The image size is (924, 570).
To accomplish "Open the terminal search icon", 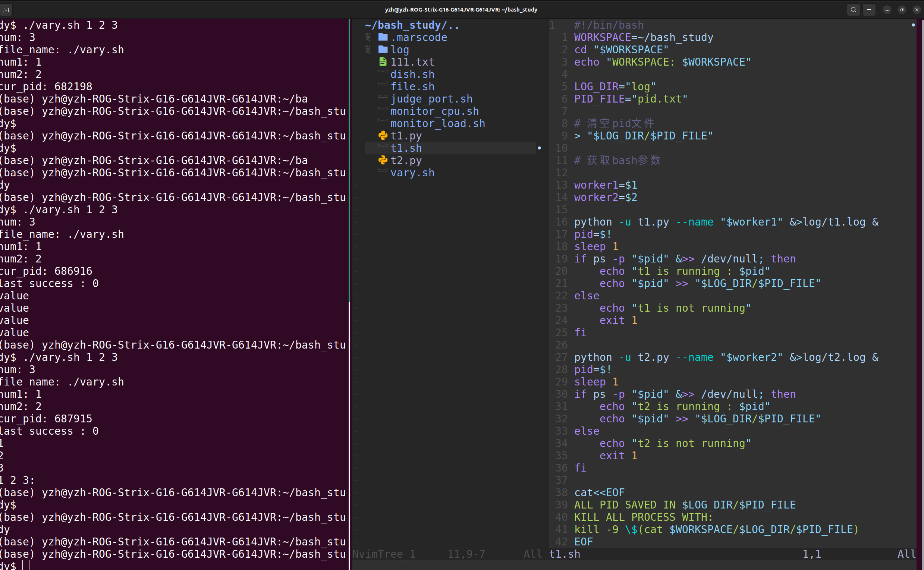I will tap(854, 9).
